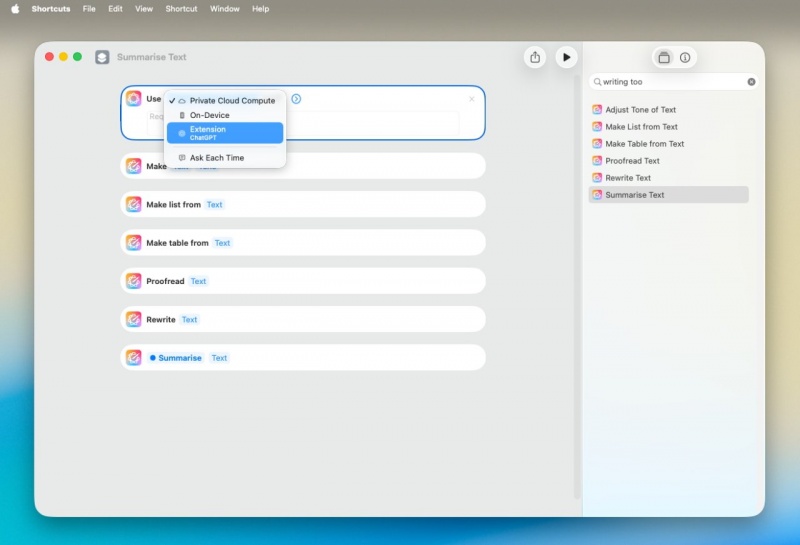Click the search magnifier icon
The height and width of the screenshot is (545, 800).
[597, 82]
